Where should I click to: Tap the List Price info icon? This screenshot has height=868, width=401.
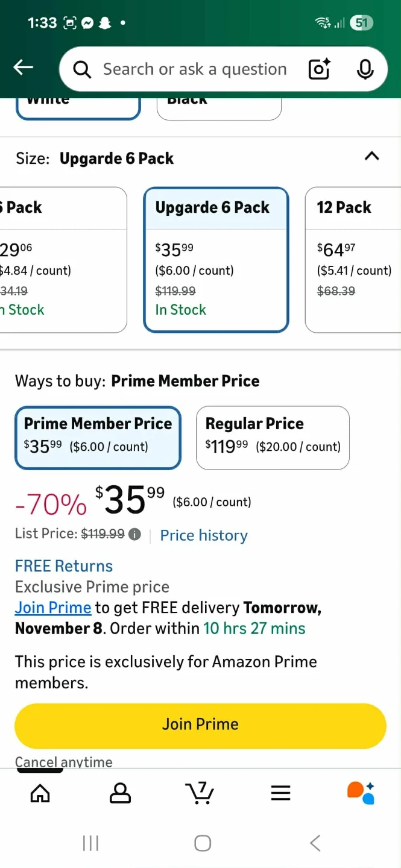point(134,534)
